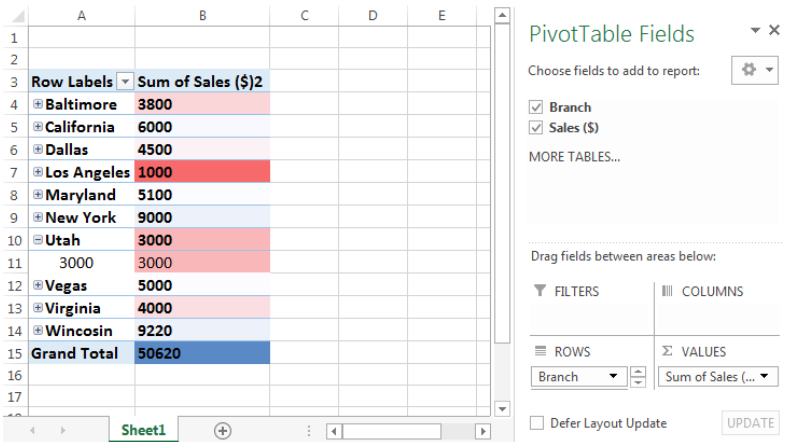
Task: Select the Grand Total value cell 50620
Action: [x=202, y=353]
